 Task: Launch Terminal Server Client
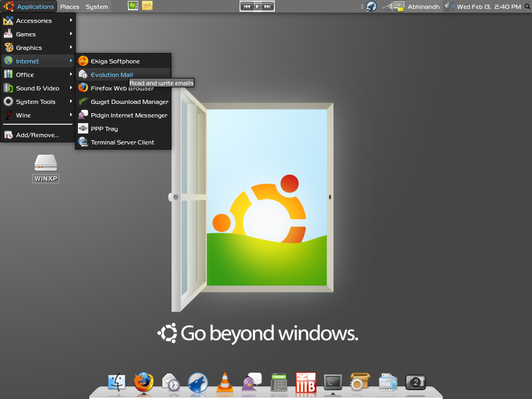tap(123, 142)
